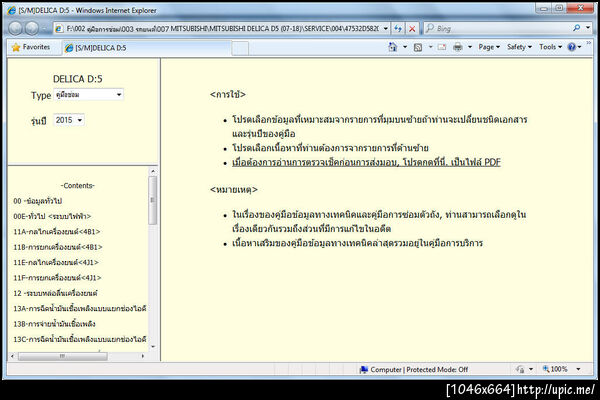Open Favorites star button

coord(31,47)
